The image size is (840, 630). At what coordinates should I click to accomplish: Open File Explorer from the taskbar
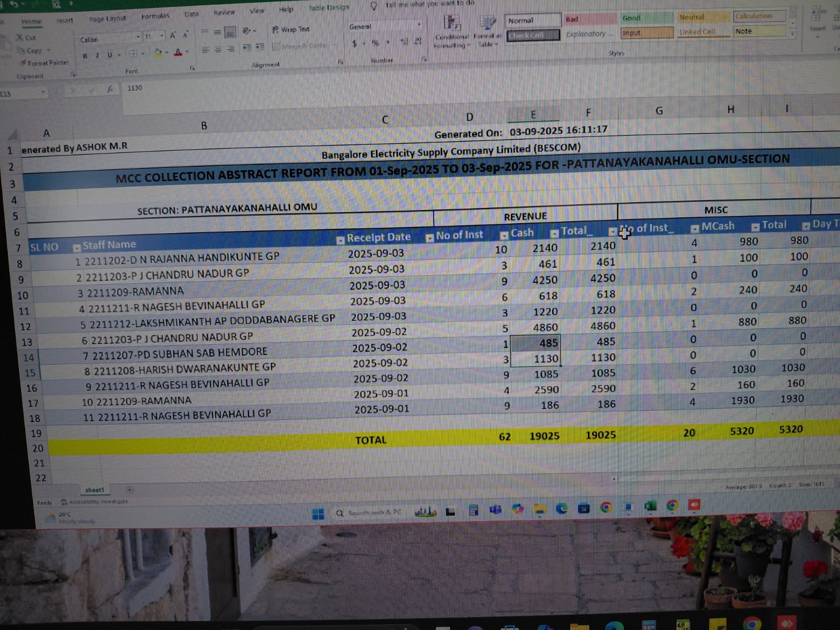(540, 509)
